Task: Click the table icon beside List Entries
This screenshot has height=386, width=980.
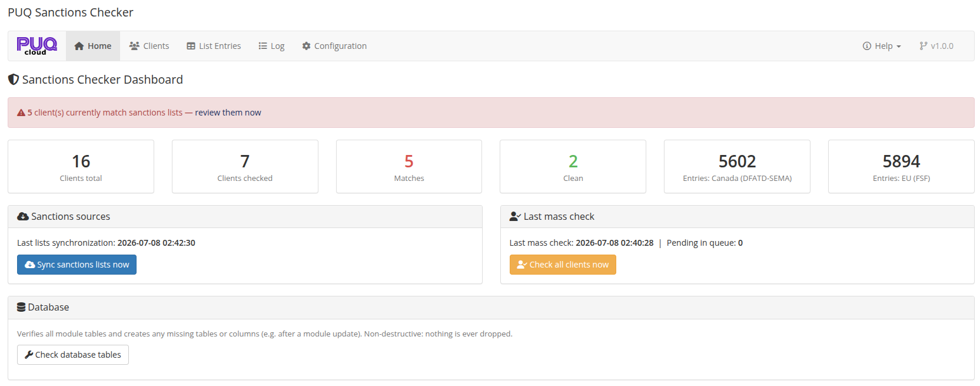Action: [x=191, y=46]
